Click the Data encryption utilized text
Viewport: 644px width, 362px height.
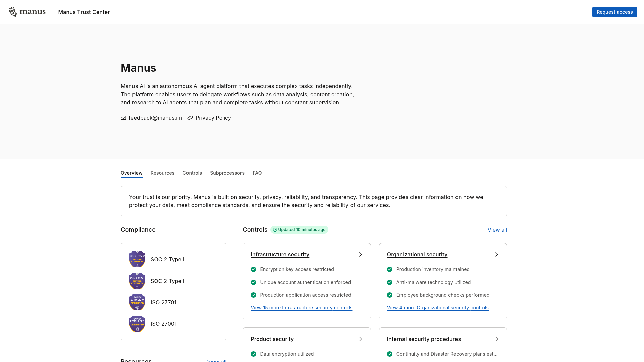287,354
